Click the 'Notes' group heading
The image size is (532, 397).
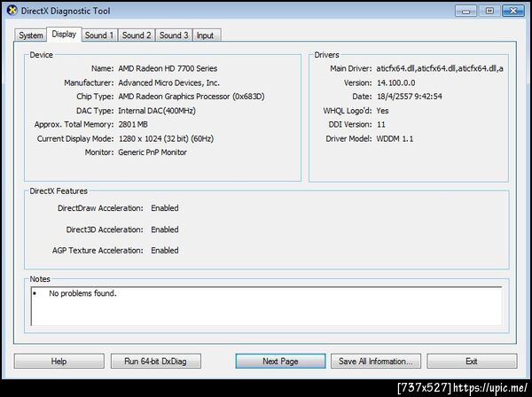tap(40, 279)
